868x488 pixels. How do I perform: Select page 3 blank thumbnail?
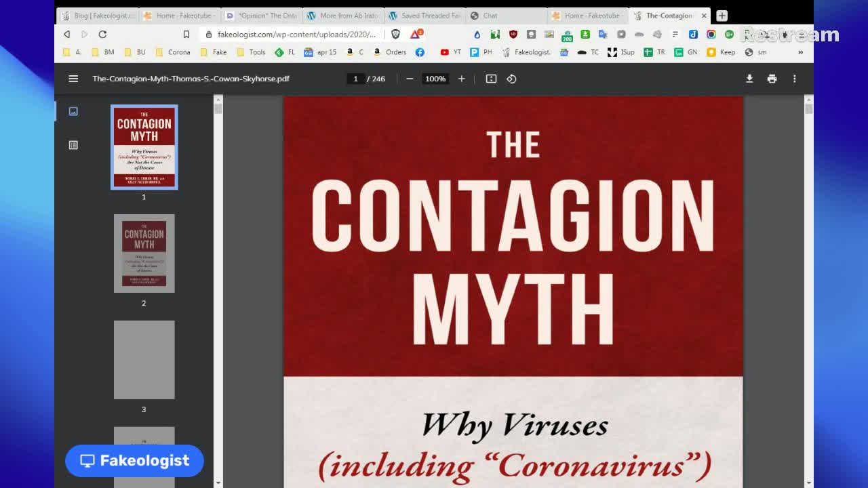[x=144, y=360]
